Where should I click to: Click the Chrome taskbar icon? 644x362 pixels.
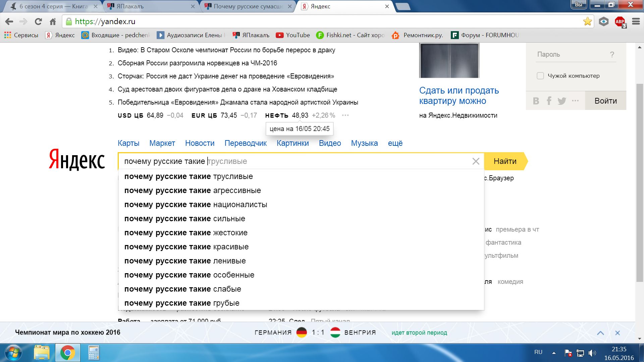coord(67,353)
